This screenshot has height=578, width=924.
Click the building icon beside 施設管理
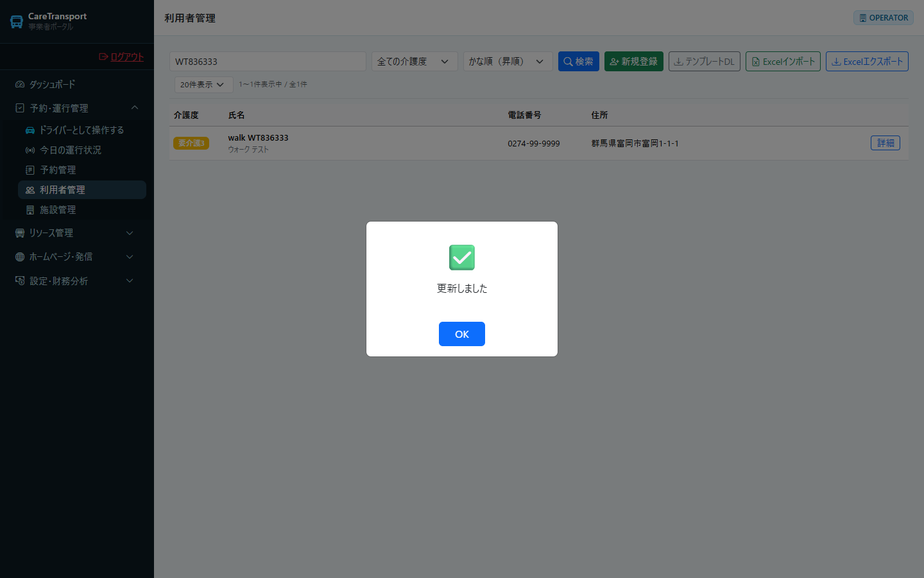click(x=30, y=209)
